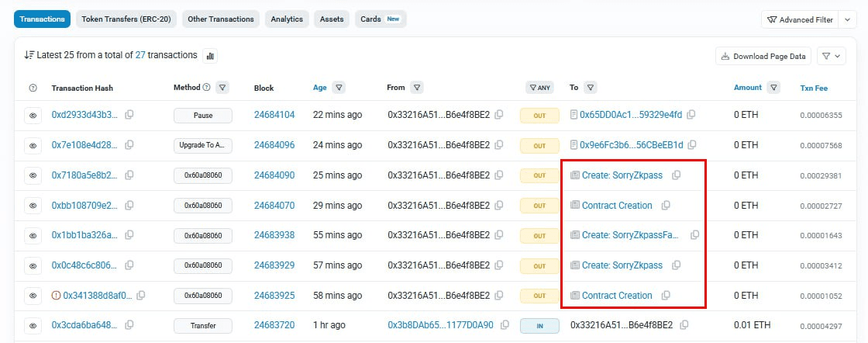This screenshot has width=868, height=343.
Task: Copy the 0x65DD0Ac1 contract address
Action: 691,115
